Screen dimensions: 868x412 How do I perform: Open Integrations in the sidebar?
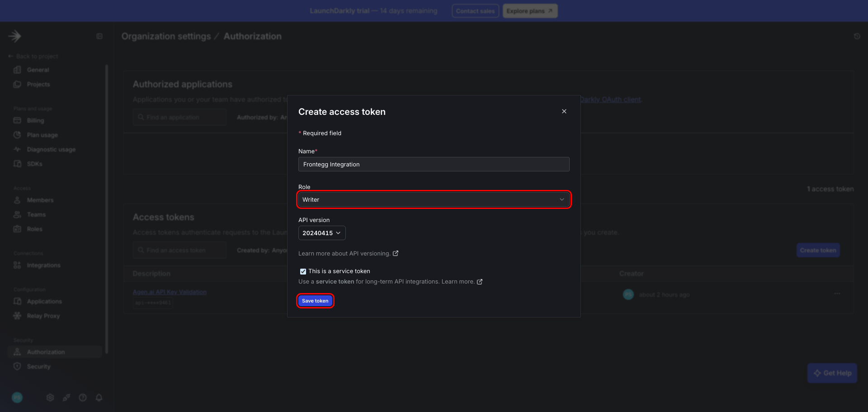[x=43, y=265]
